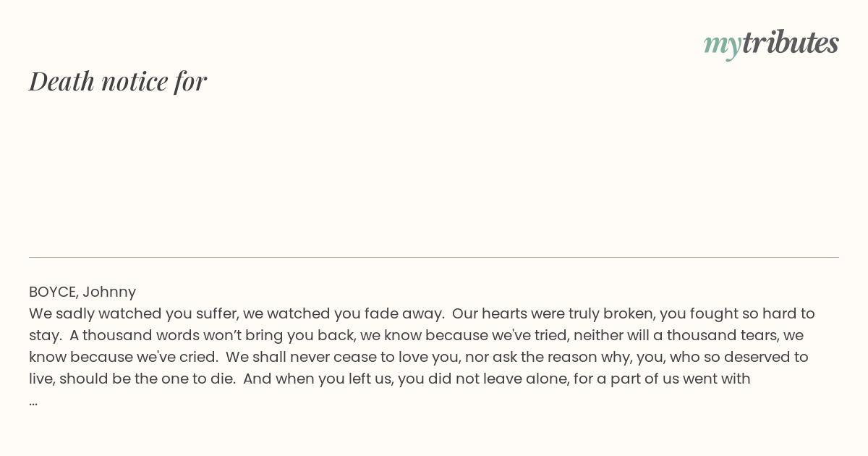Click the surname "BOYCE"
Viewport: 868px width, 456px height.
(x=53, y=292)
